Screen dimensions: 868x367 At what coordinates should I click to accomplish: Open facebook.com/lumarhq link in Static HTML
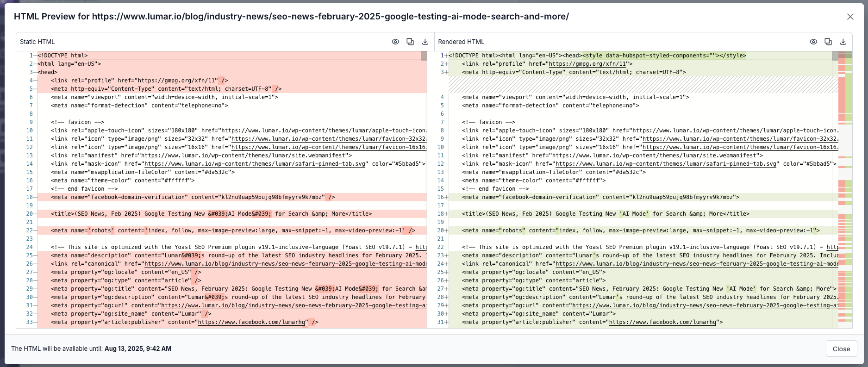252,322
